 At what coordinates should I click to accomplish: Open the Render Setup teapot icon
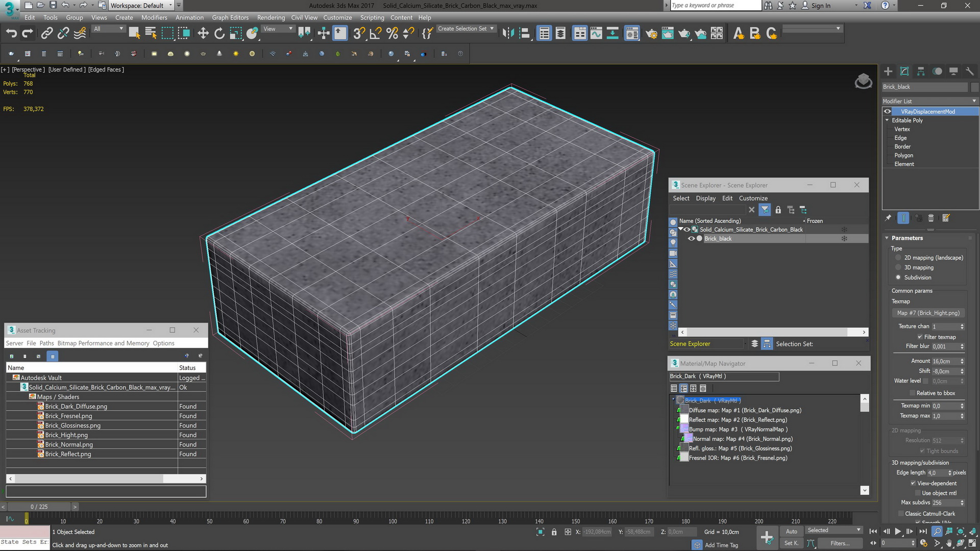(651, 34)
